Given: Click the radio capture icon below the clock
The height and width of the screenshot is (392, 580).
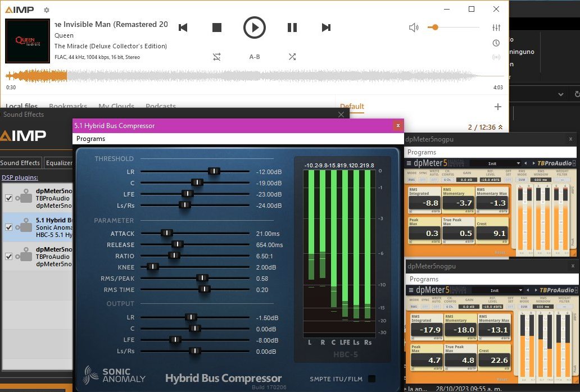Looking at the screenshot, I should (496, 57).
